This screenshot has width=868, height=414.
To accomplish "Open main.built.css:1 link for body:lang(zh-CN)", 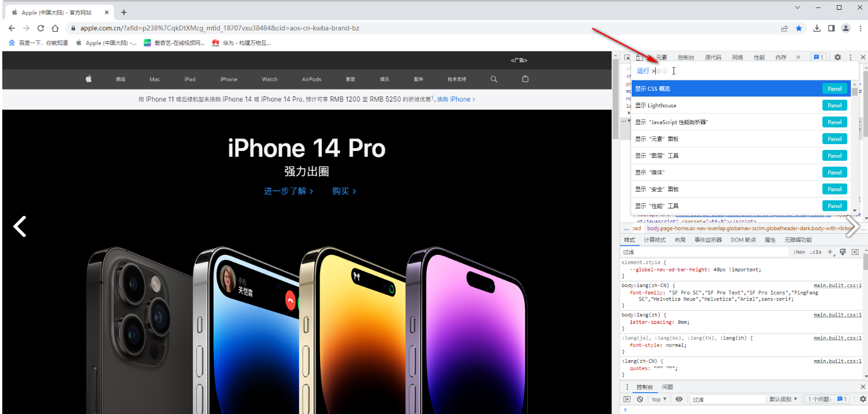I will point(838,285).
